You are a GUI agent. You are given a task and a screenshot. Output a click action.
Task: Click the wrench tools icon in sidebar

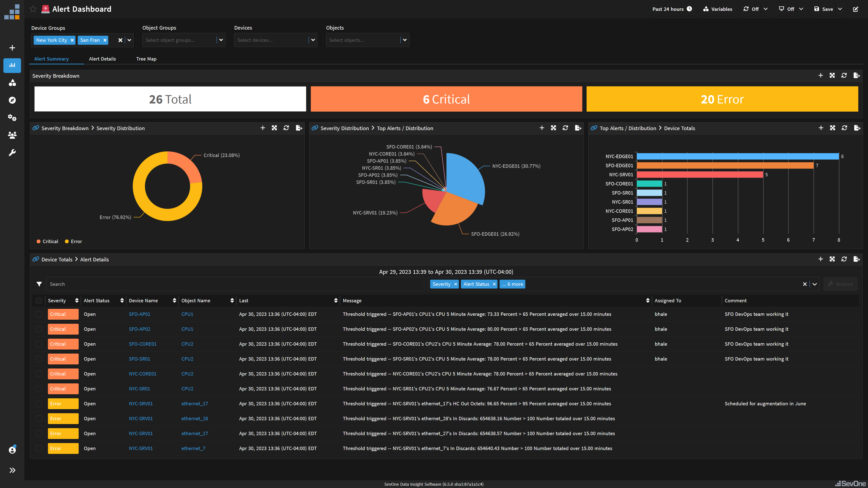[x=12, y=152]
